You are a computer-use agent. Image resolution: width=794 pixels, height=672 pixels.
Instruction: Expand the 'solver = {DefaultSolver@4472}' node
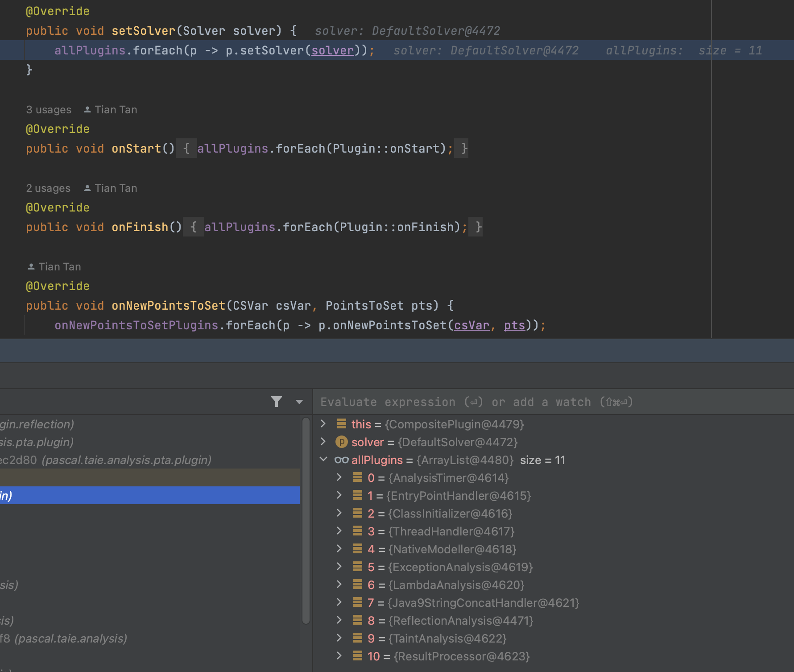323,442
